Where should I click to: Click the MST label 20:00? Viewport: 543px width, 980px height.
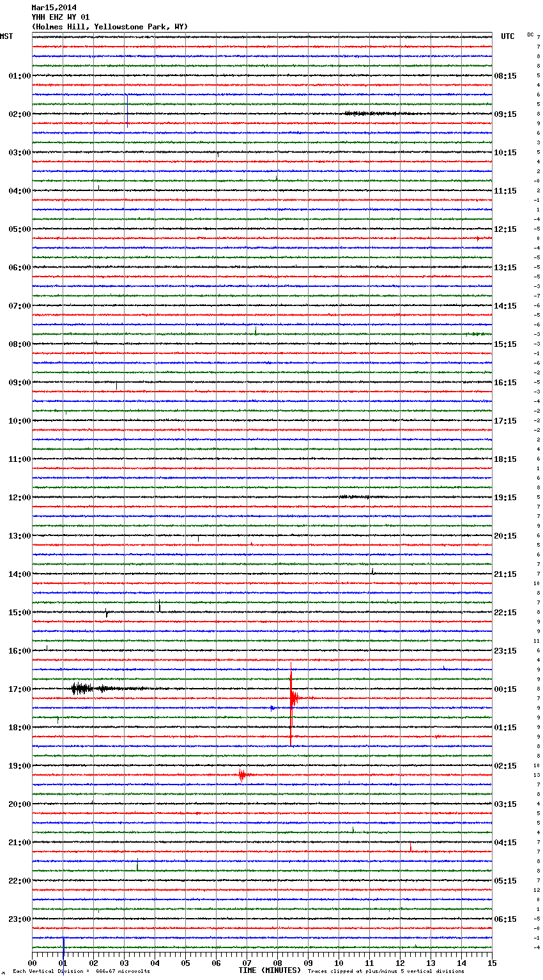tap(20, 804)
